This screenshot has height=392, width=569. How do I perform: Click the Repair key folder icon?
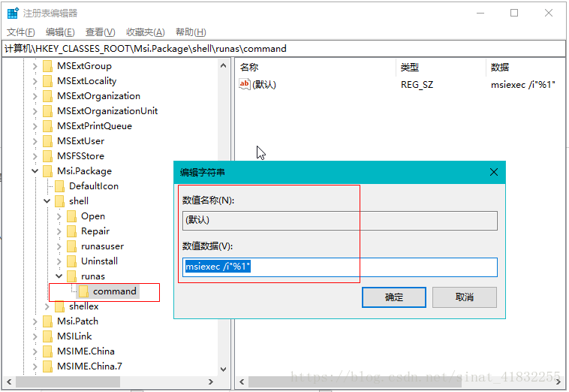[x=71, y=231]
